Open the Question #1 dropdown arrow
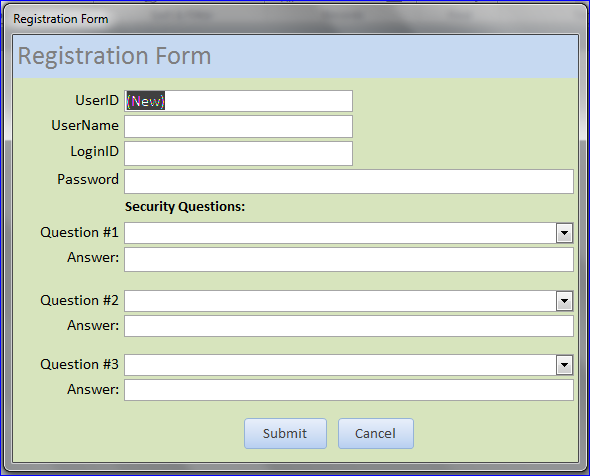590x476 pixels. [x=564, y=233]
